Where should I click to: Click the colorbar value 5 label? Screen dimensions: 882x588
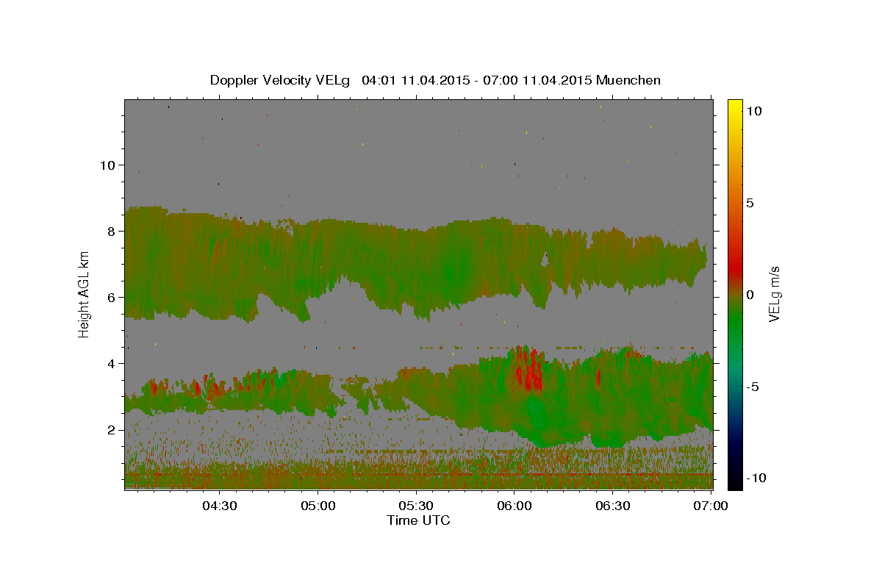[750, 203]
